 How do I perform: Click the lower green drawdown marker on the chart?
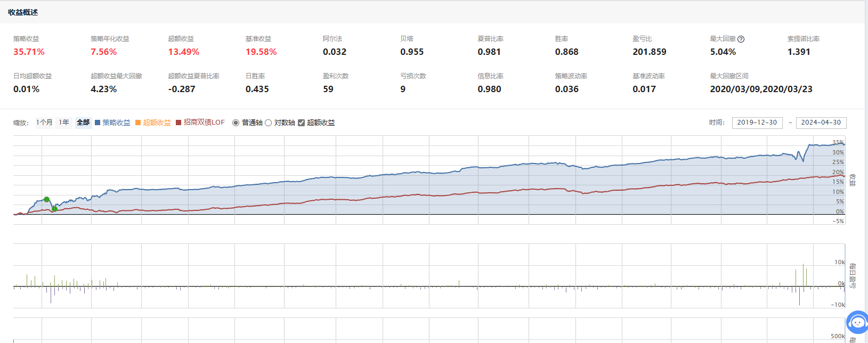click(x=54, y=209)
